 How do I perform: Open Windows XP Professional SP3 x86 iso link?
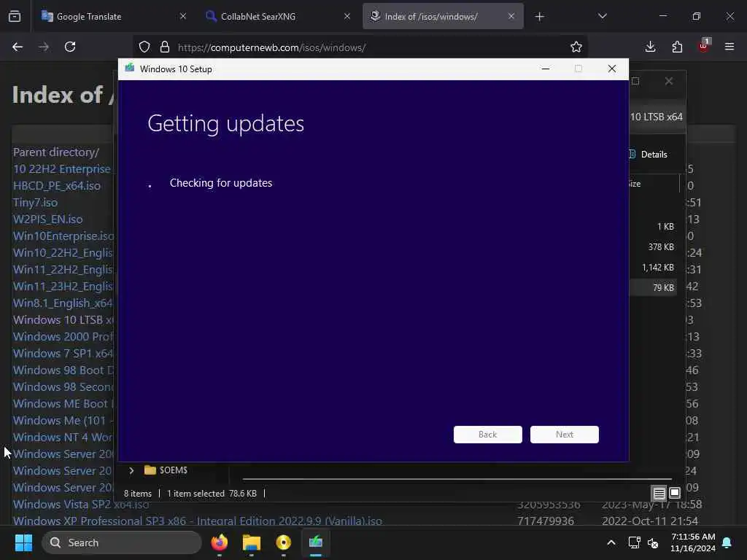[x=197, y=521]
